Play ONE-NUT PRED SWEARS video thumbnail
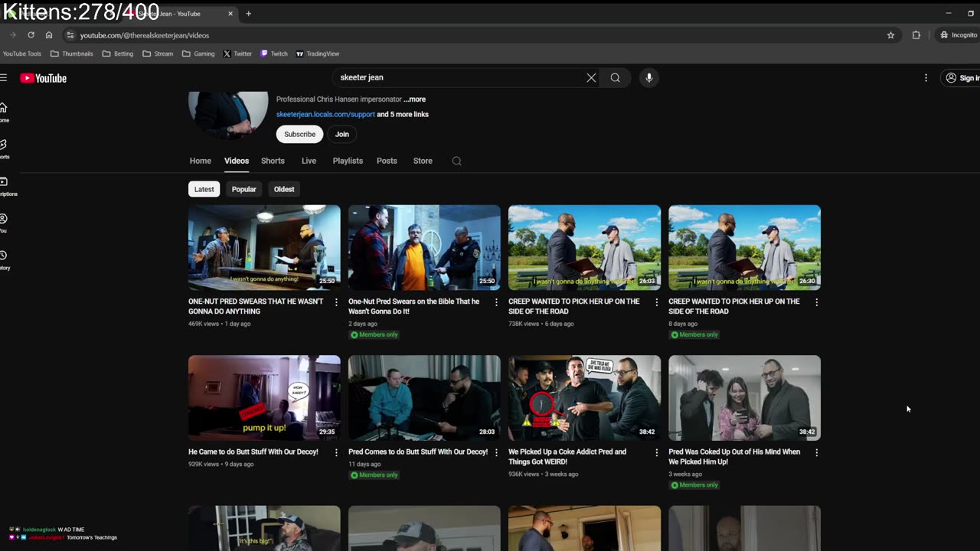 coord(264,247)
